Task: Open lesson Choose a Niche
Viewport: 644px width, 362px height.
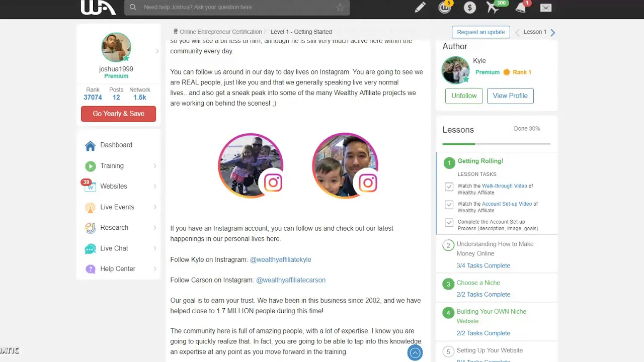Action: click(478, 283)
